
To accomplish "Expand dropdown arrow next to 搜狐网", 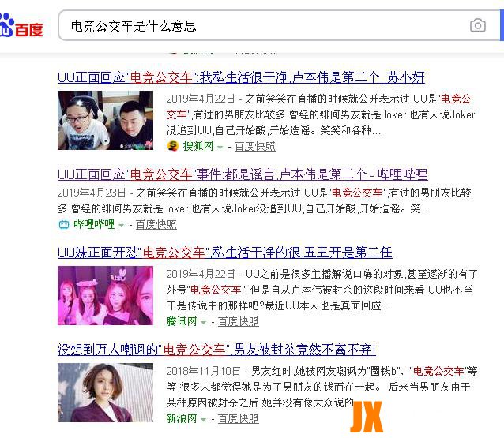I will click(220, 148).
